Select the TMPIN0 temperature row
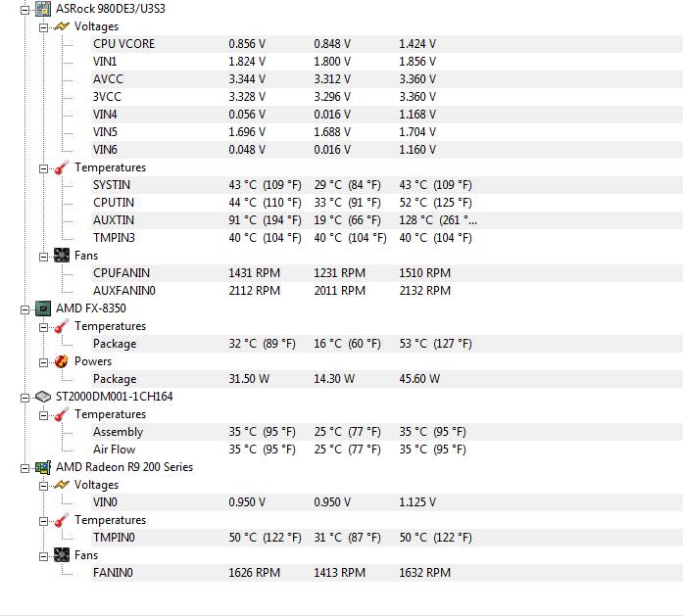Screen dimensions: 683x616 click(x=387, y=538)
